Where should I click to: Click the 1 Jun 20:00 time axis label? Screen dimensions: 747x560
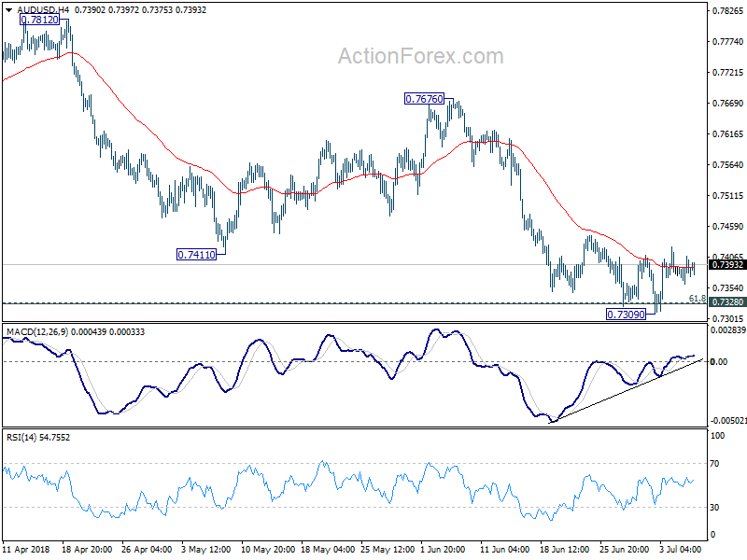(443, 549)
